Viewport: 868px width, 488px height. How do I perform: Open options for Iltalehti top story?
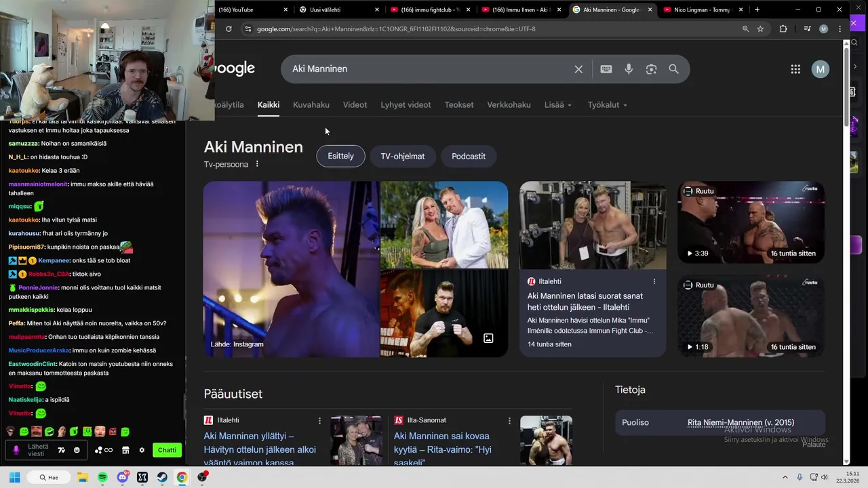319,420
